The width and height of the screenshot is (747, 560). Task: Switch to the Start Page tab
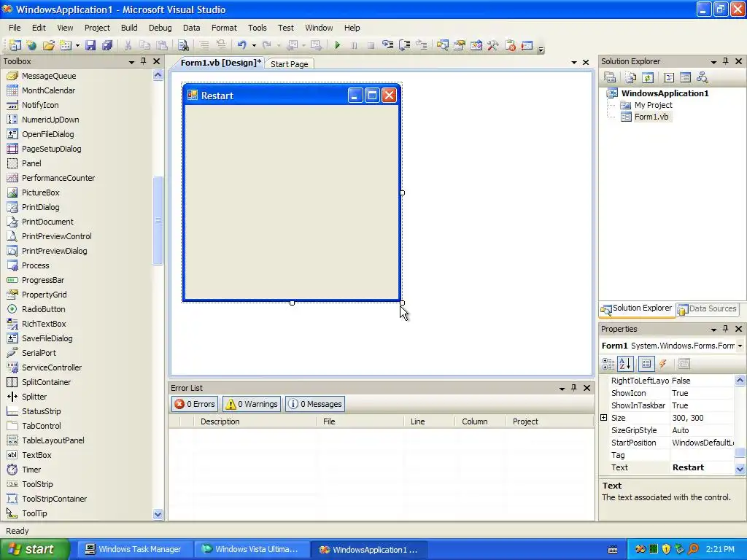[289, 64]
